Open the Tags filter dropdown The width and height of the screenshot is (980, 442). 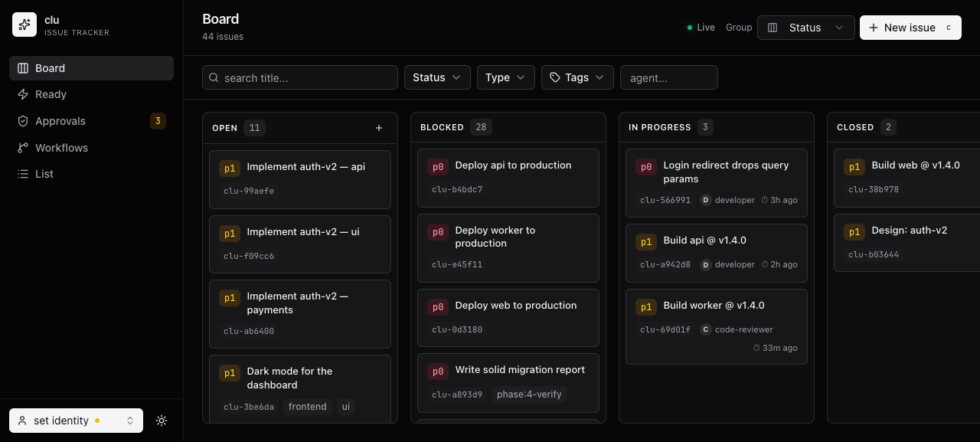577,77
